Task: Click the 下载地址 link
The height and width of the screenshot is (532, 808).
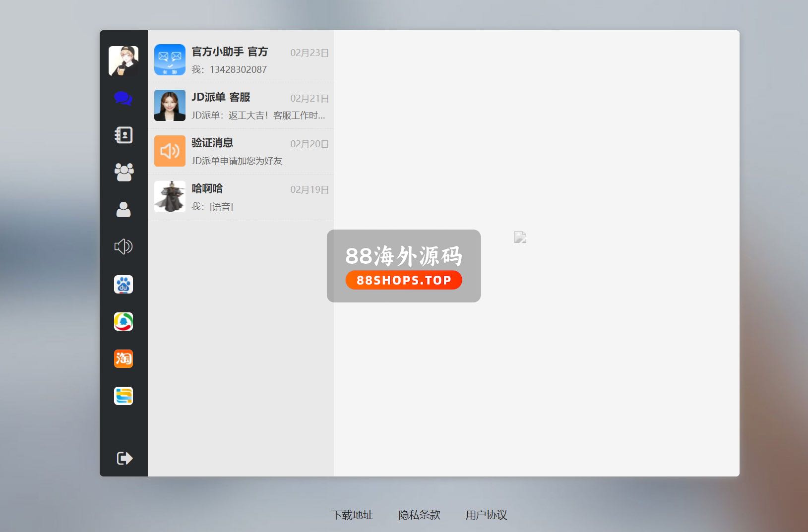Action: pos(352,515)
